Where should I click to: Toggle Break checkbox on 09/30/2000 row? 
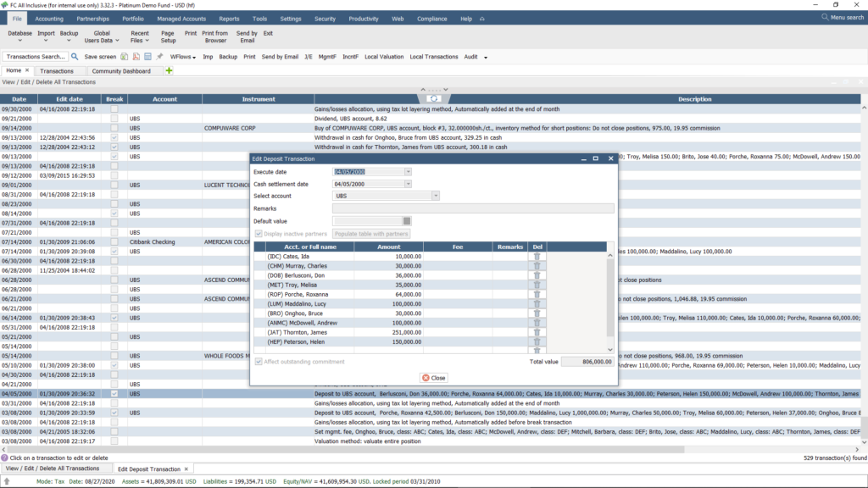(x=114, y=109)
